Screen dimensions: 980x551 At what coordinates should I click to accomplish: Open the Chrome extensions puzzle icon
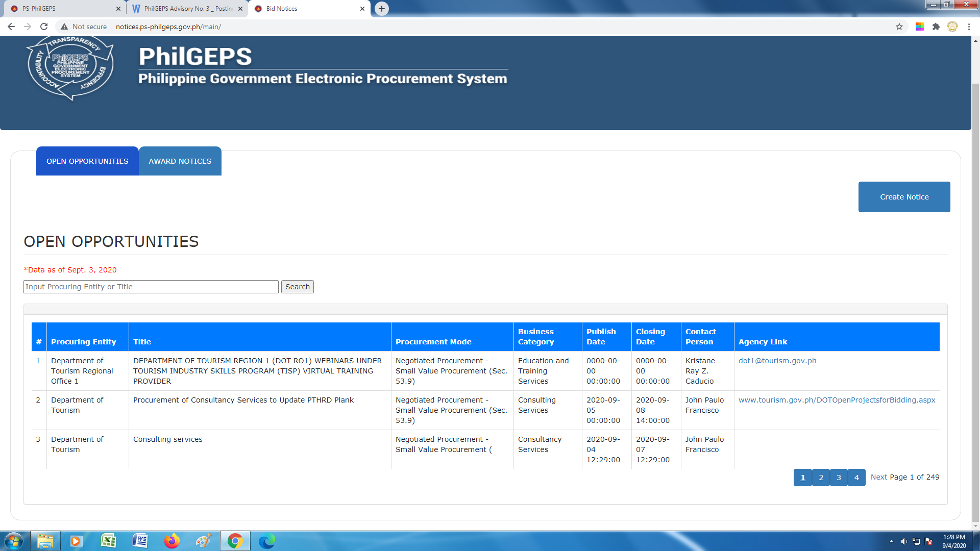pyautogui.click(x=936, y=27)
